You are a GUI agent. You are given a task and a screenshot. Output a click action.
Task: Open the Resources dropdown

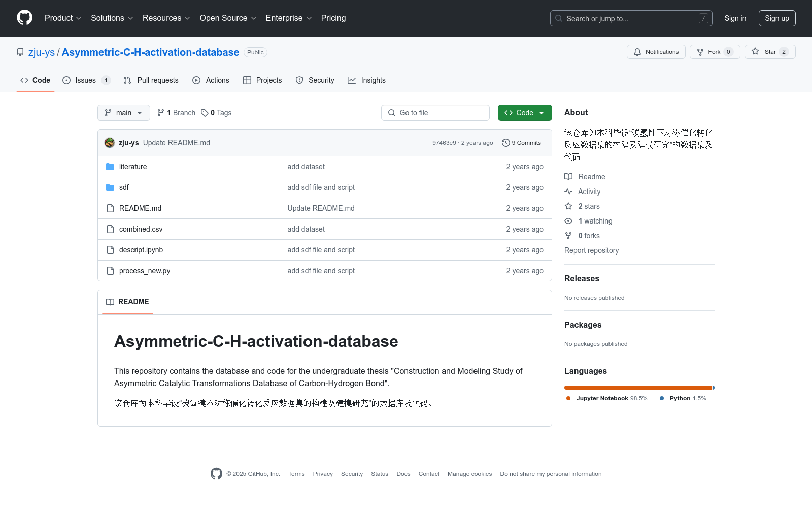166,18
